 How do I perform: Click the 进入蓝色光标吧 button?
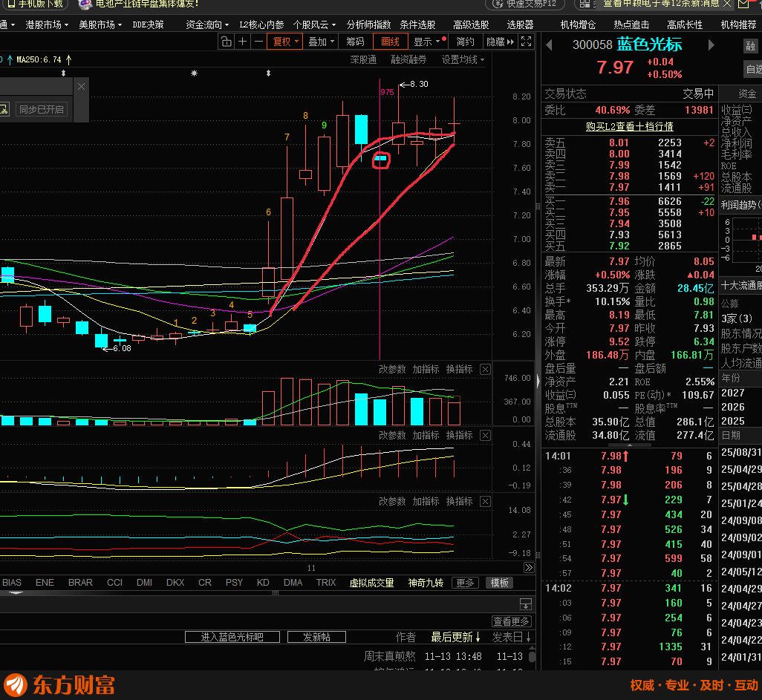point(232,637)
